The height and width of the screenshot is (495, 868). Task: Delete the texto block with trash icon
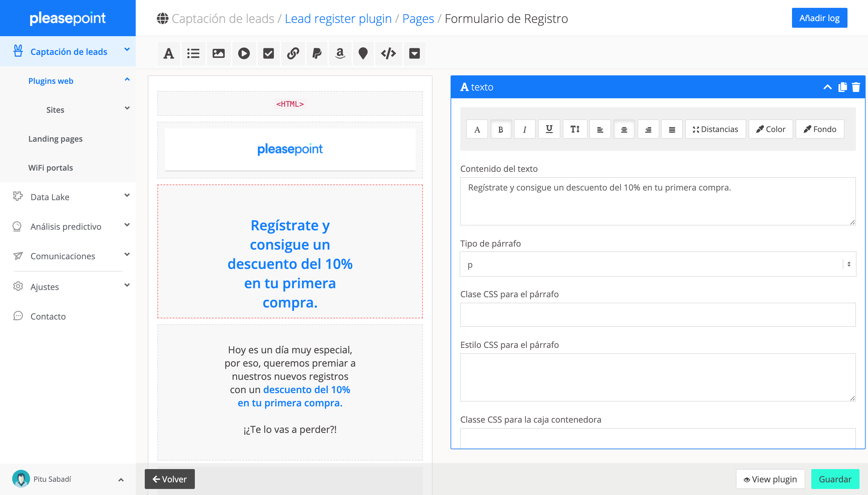coord(856,87)
